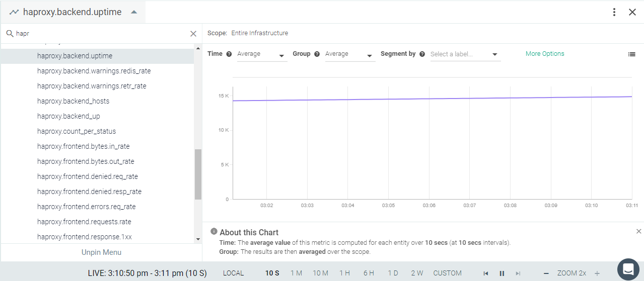Click the metric list scroll-down arrow
644x281 pixels.
198,240
